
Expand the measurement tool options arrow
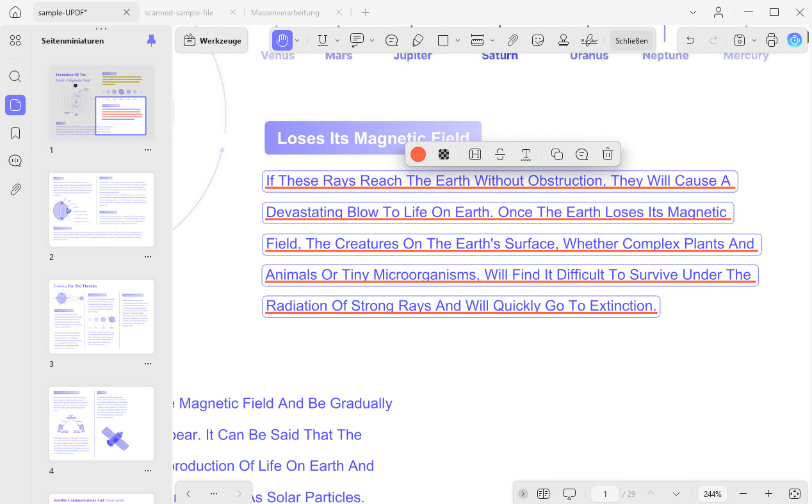(492, 40)
